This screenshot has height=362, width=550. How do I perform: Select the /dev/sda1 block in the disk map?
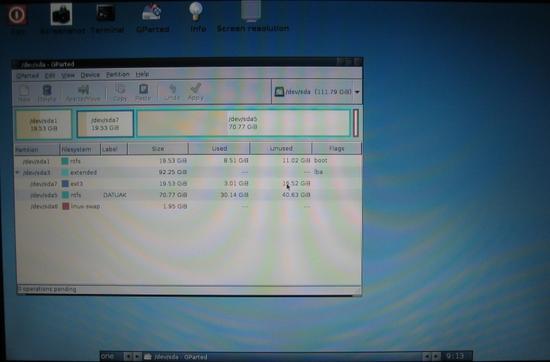click(43, 124)
